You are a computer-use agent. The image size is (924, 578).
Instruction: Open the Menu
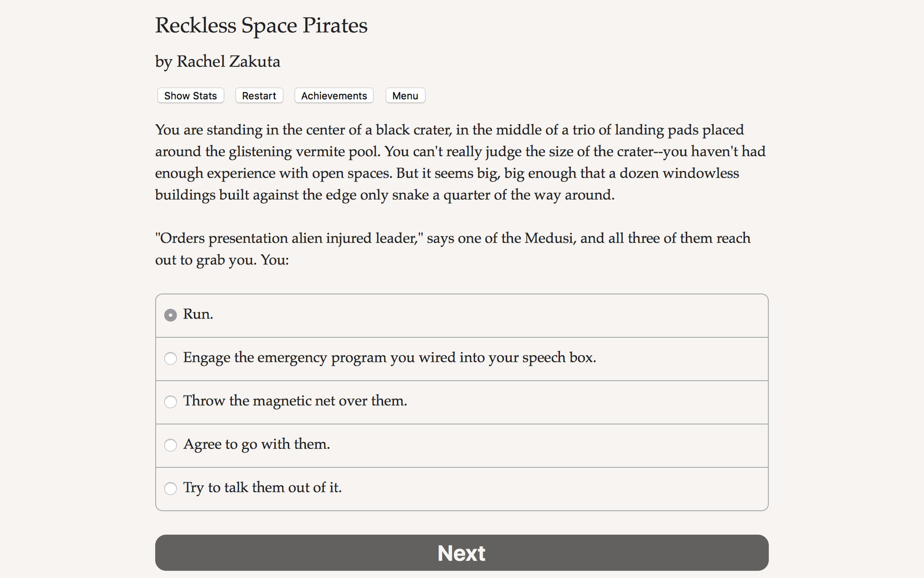pos(405,95)
